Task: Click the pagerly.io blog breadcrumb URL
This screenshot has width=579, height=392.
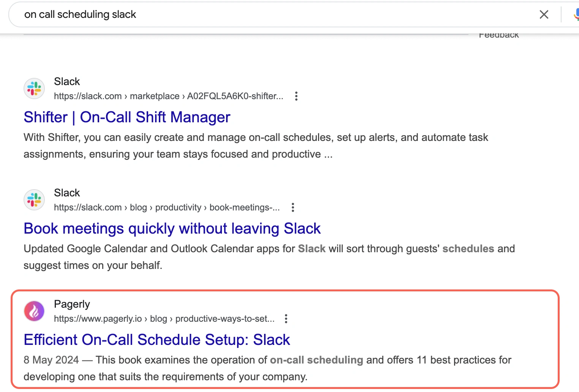Action: (164, 319)
